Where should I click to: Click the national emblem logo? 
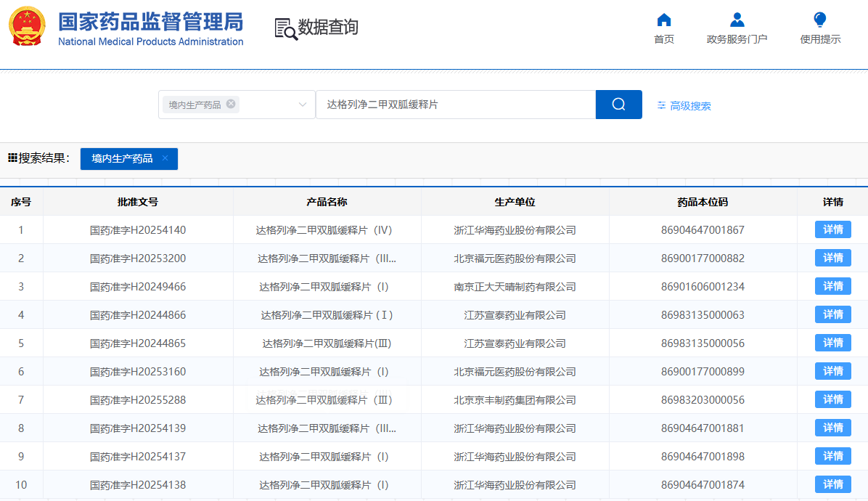point(27,27)
